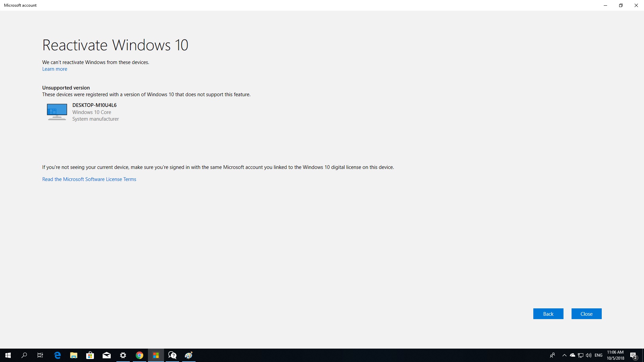Screen dimensions: 644x362
Task: Click the DESKTOP-M10U4L6 device name
Action: click(95, 105)
